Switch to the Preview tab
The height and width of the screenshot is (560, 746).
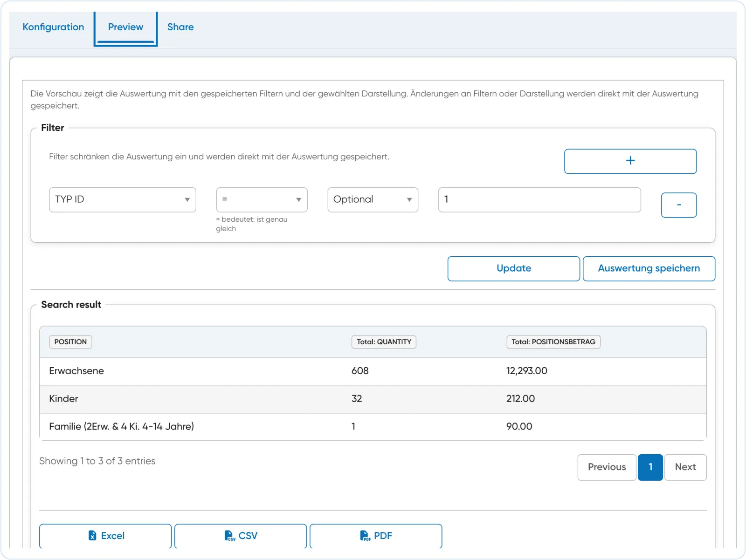pos(125,27)
